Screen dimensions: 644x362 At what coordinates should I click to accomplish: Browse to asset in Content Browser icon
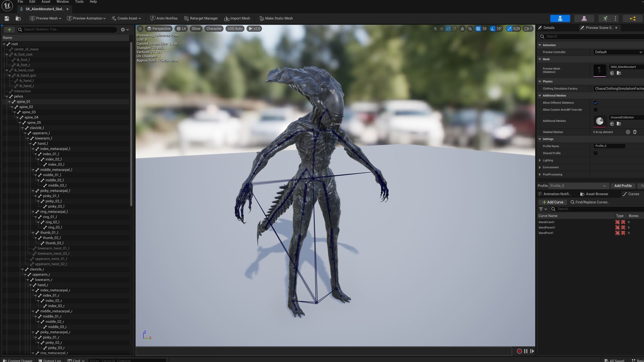(18, 18)
